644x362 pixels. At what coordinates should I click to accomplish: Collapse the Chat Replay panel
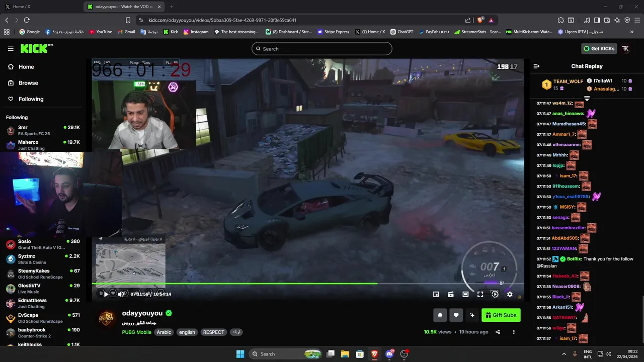coord(536,66)
